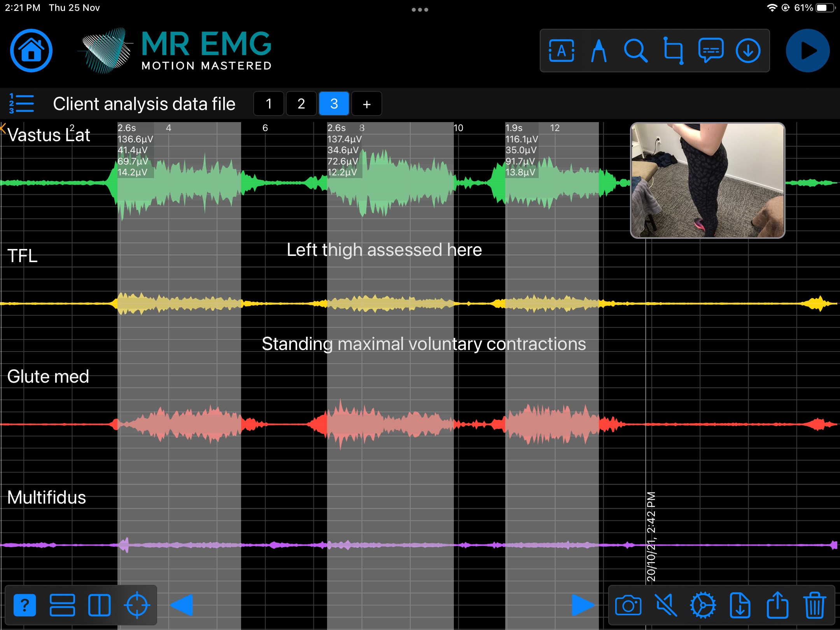The height and width of the screenshot is (630, 840).
Task: Open the client video thumbnail
Action: (707, 180)
